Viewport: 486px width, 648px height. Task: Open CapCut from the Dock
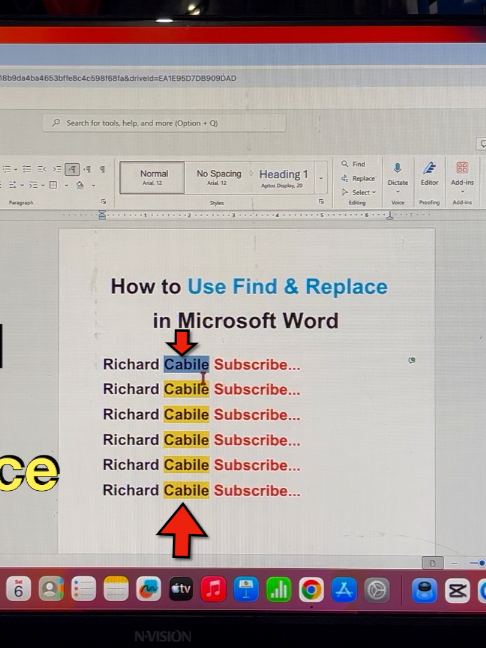click(x=457, y=590)
